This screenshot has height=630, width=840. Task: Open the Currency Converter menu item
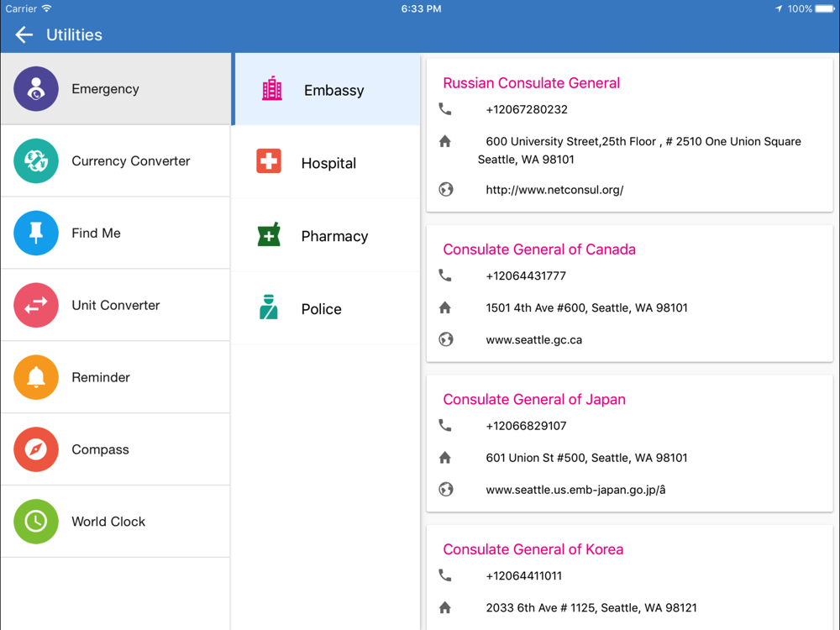(x=116, y=160)
